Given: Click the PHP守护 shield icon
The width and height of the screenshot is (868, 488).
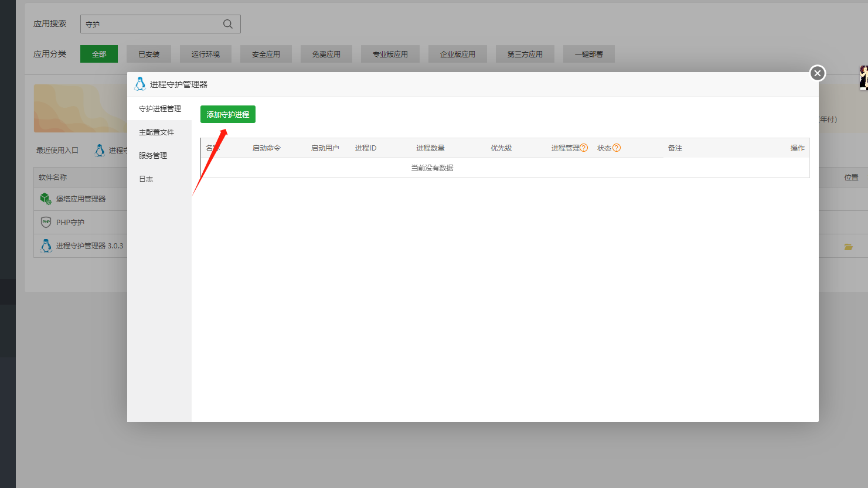Looking at the screenshot, I should [46, 223].
